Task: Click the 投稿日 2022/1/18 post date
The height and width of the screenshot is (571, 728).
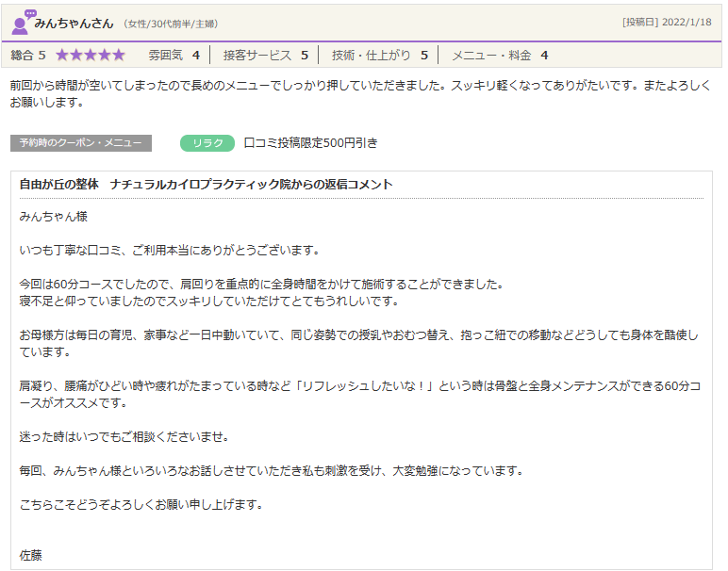Action: [667, 22]
